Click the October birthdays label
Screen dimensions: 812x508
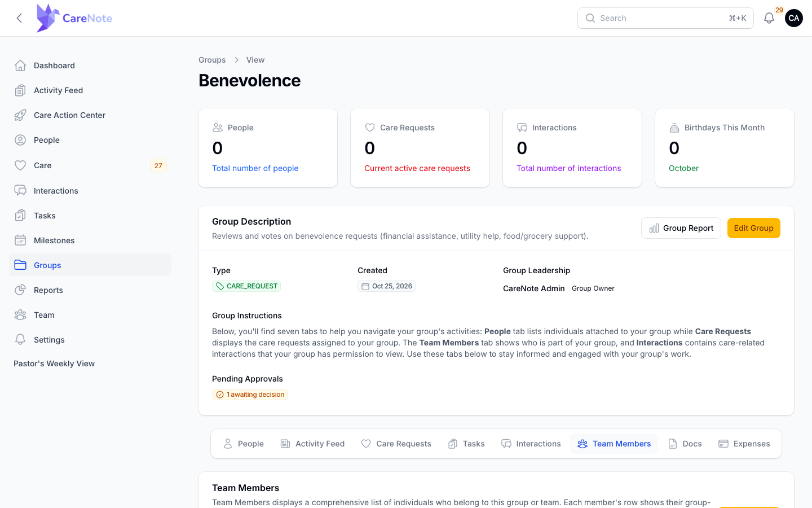coord(683,168)
